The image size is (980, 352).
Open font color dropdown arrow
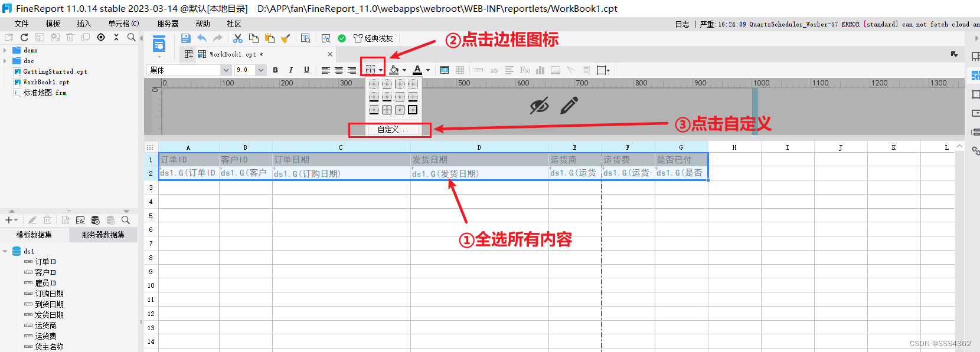pyautogui.click(x=428, y=70)
